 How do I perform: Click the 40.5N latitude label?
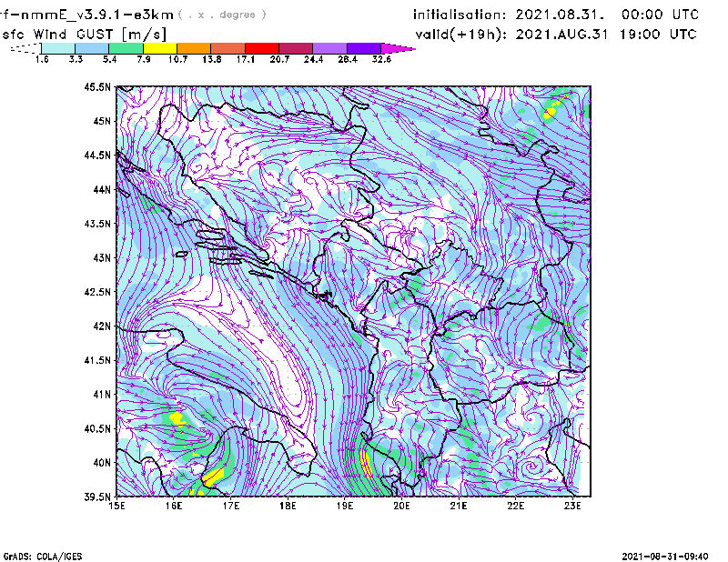[97, 428]
